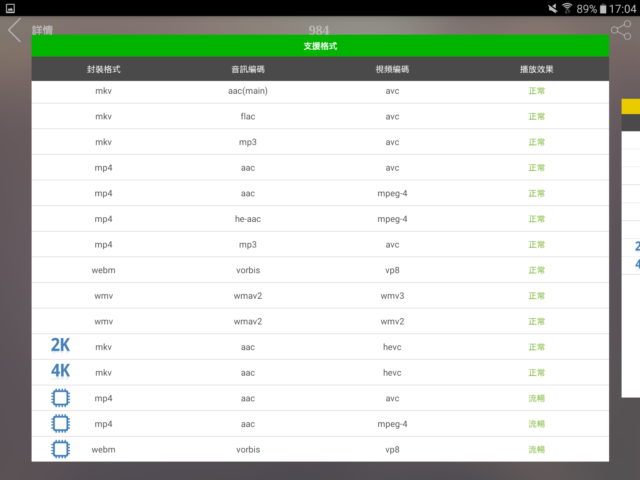Select the wmv3 video codec cell

392,296
